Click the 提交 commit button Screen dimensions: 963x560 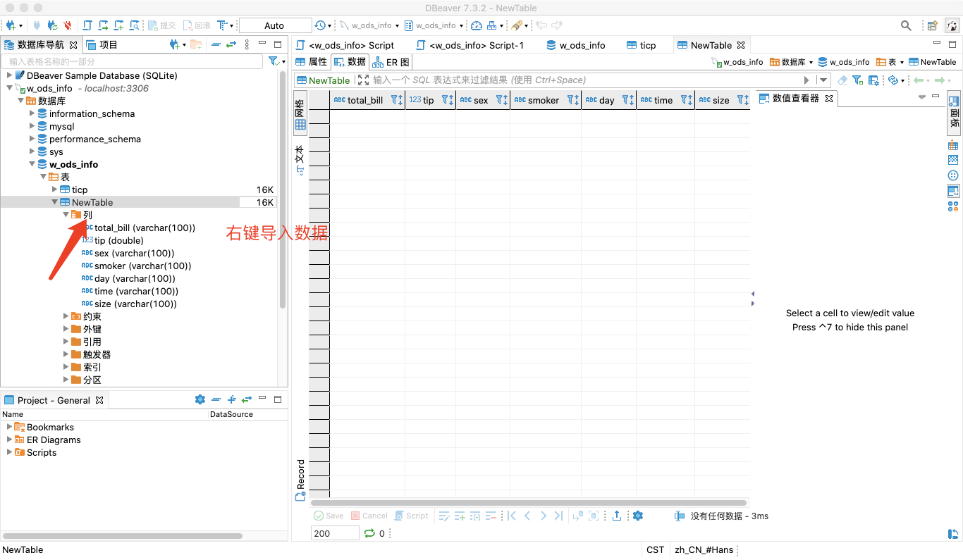162,25
